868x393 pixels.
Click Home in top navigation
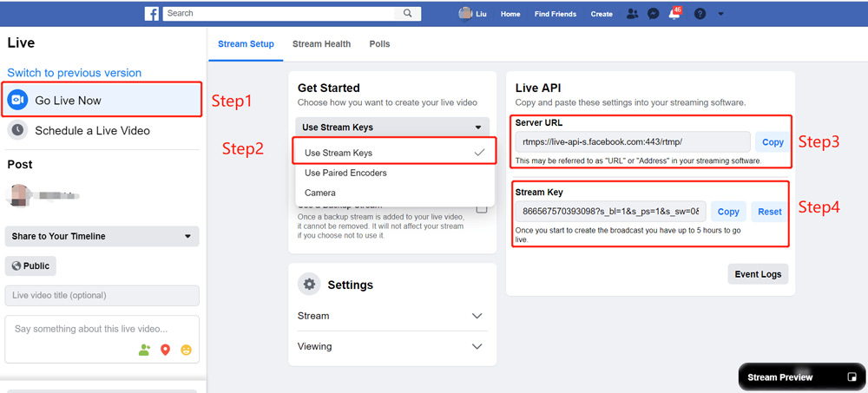[x=510, y=14]
